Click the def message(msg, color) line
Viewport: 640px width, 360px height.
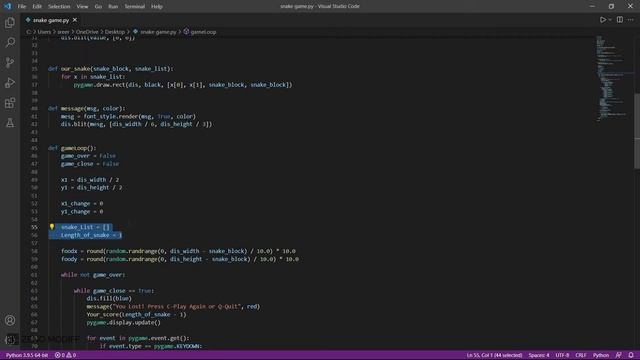coord(87,108)
